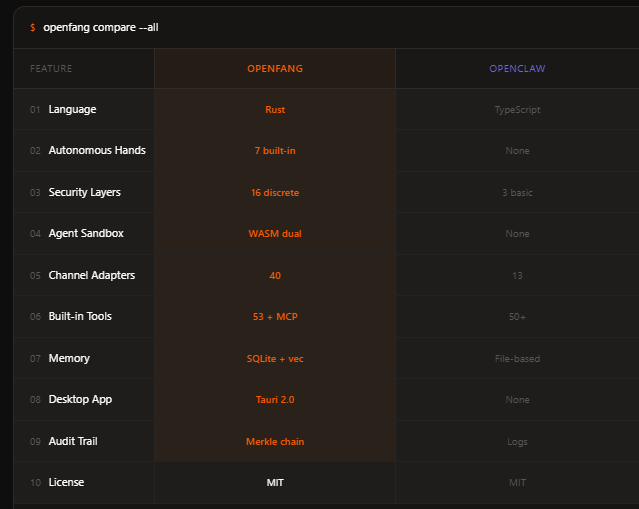Click the orange $ prompt symbol
Viewport: 639px width, 509px height.
[33, 28]
